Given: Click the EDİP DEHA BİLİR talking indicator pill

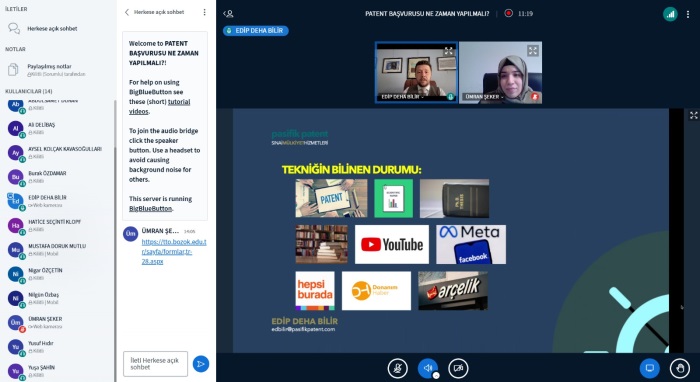Looking at the screenshot, I should click(256, 30).
